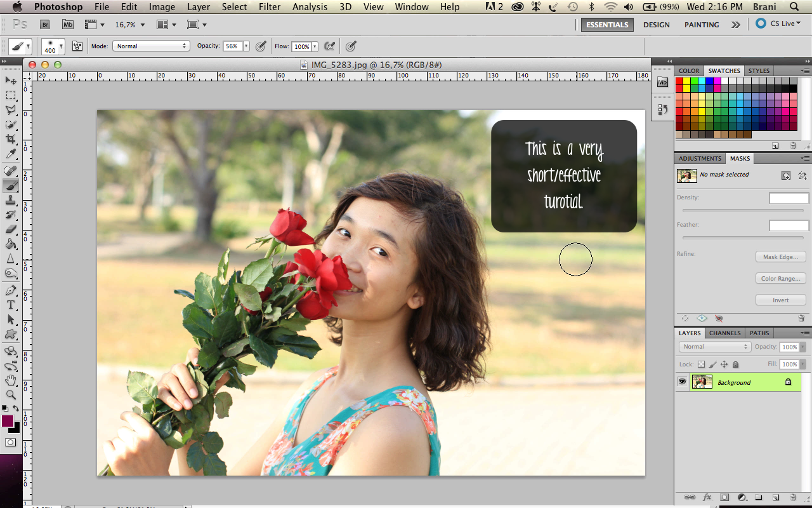Image resolution: width=812 pixels, height=508 pixels.
Task: Toggle airbrush mode next to Flow
Action: point(329,46)
